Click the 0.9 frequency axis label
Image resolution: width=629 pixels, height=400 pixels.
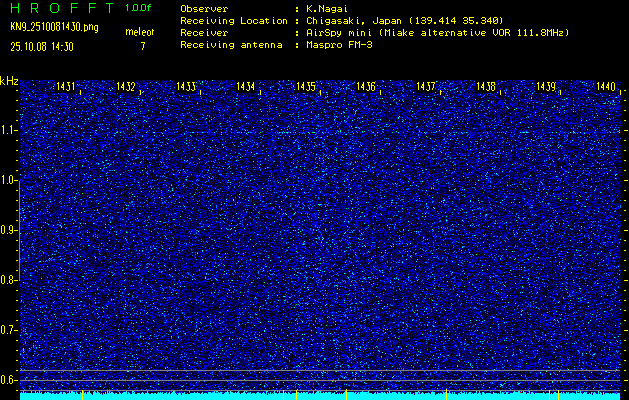(9, 230)
